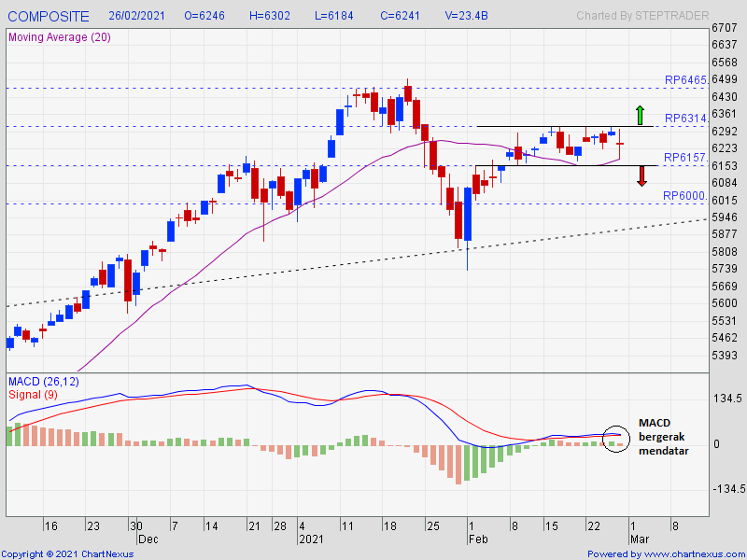This screenshot has width=747, height=560.
Task: Click the 2021 year marker on time axis
Action: (311, 539)
